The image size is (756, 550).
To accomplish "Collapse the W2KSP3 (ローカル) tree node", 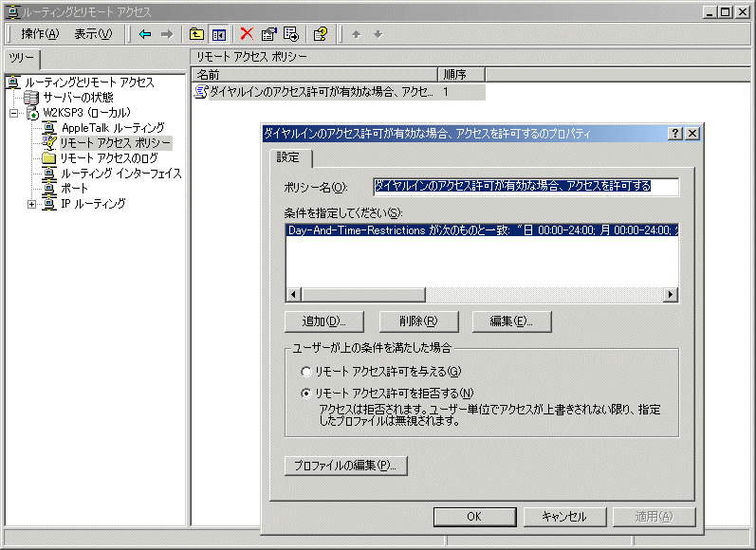I will (x=14, y=113).
